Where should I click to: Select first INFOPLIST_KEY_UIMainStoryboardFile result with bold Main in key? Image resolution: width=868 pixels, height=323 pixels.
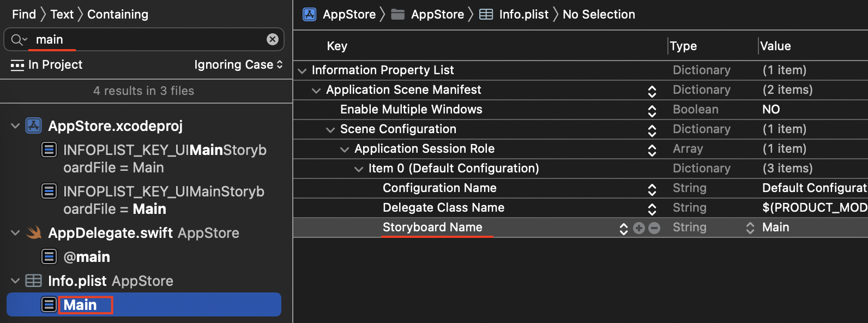pos(165,159)
